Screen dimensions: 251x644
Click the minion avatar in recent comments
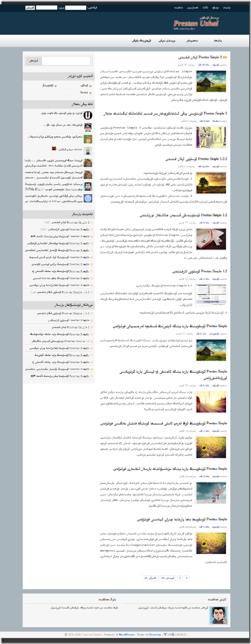[x=88, y=151]
